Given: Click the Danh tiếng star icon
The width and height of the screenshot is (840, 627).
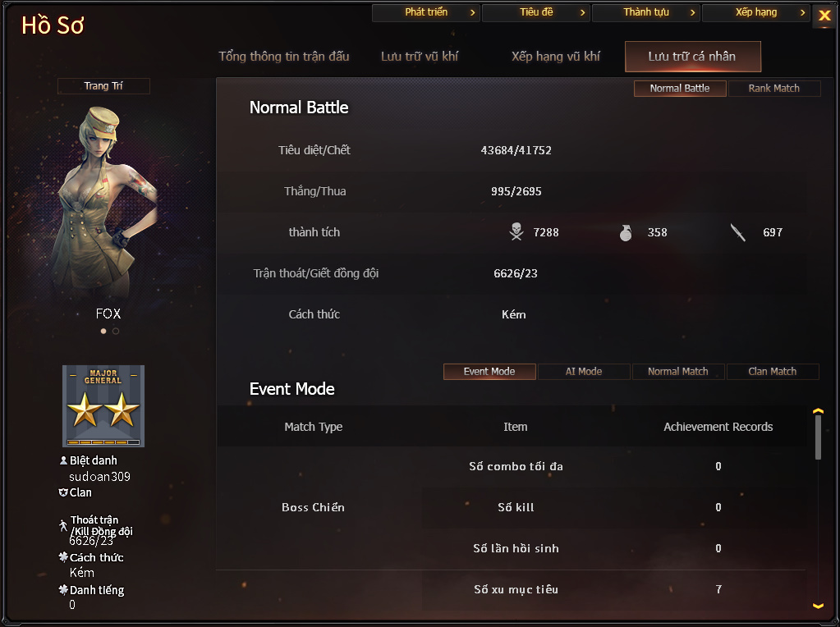Looking at the screenshot, I should [x=63, y=589].
